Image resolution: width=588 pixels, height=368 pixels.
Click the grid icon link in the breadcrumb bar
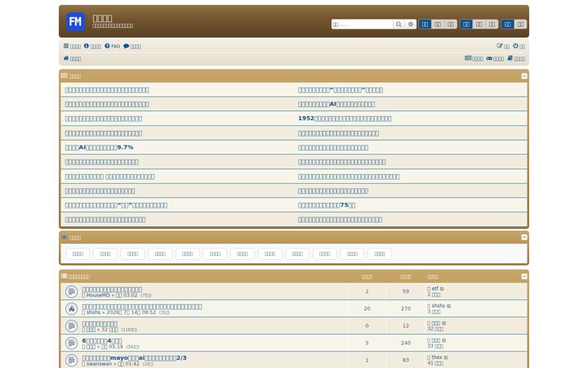[x=474, y=59]
